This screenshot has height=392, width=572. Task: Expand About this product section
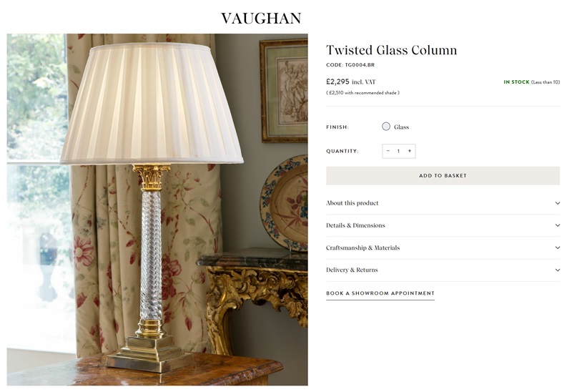coord(443,203)
